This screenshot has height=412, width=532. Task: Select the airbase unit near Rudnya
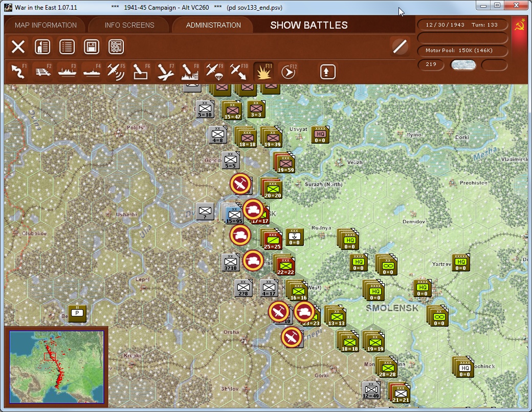(x=295, y=237)
